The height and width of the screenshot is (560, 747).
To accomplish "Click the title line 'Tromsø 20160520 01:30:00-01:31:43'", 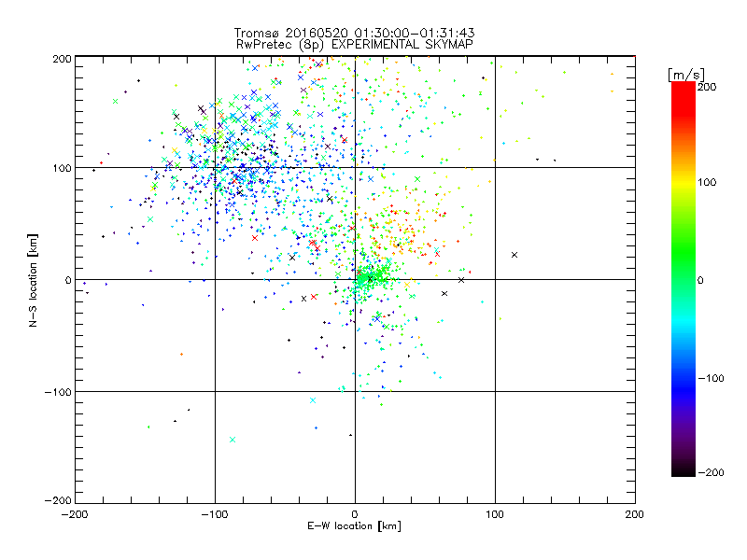I will pyautogui.click(x=354, y=33).
